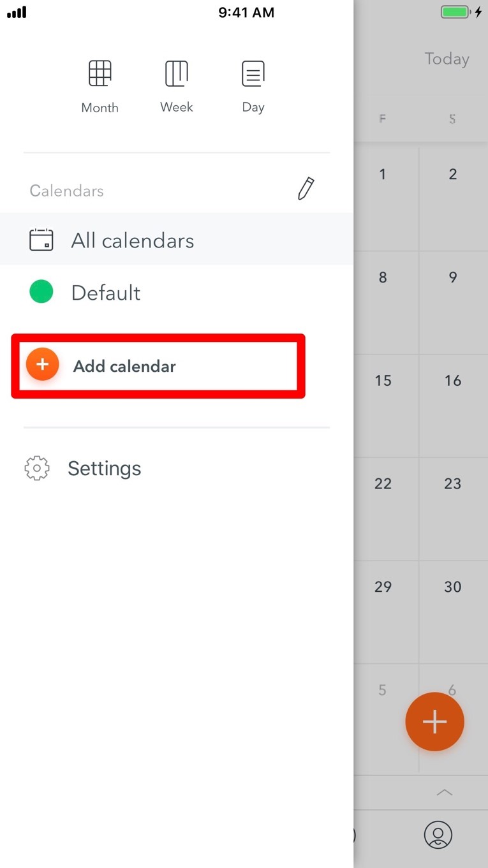Viewport: 488px width, 868px height.
Task: Switch to Month view icon
Action: point(100,73)
